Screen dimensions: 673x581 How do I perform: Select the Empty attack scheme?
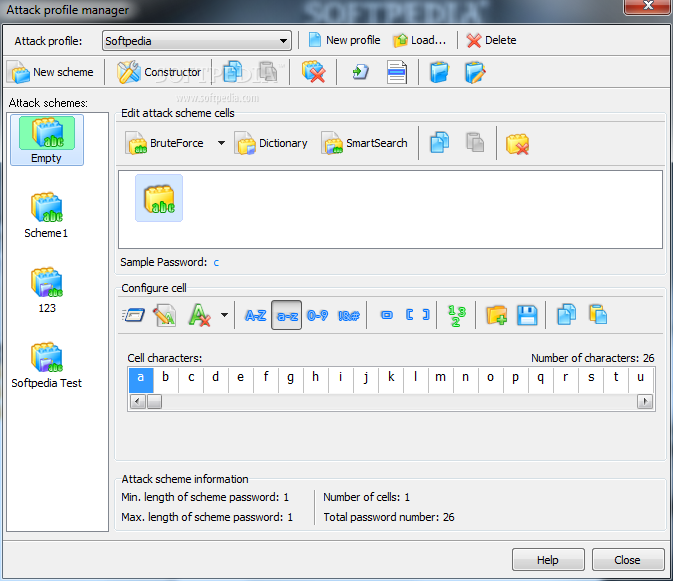point(47,140)
